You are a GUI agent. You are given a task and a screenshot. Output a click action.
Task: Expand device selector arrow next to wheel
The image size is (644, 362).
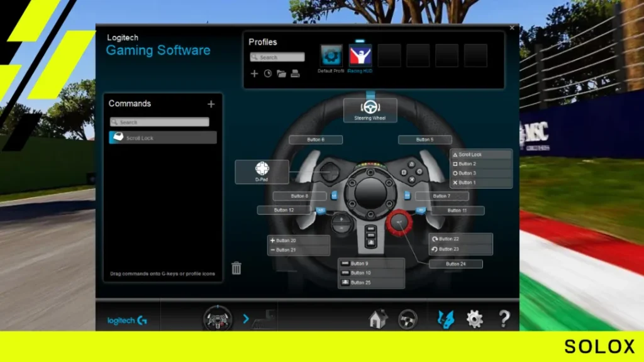246,319
